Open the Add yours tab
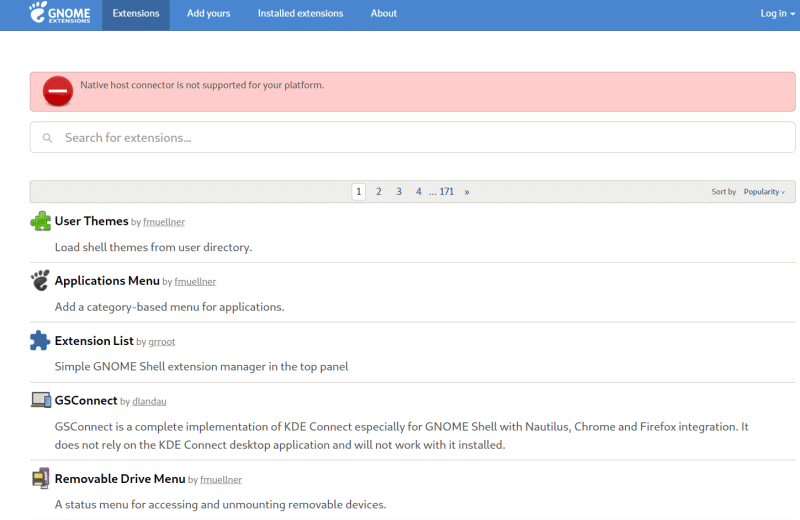 coord(208,14)
